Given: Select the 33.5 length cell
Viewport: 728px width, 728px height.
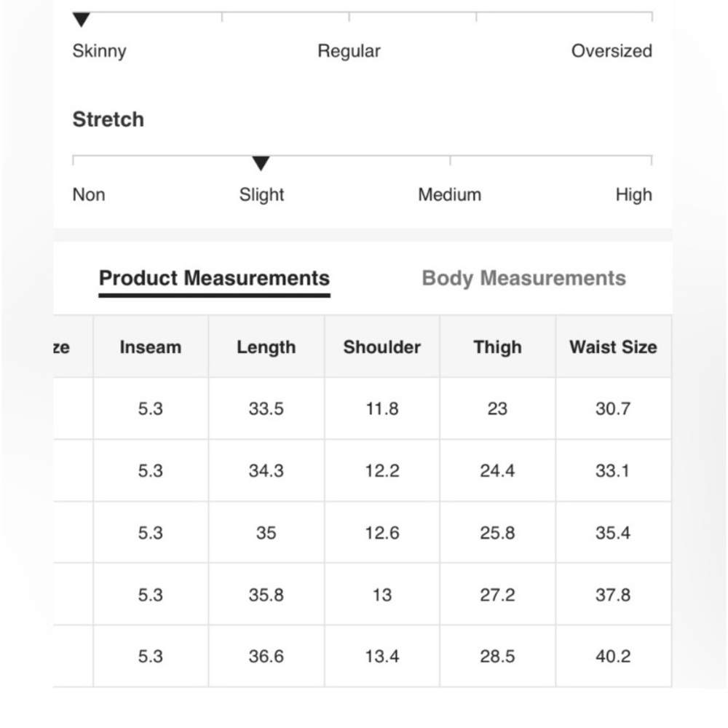Looking at the screenshot, I should click(266, 408).
